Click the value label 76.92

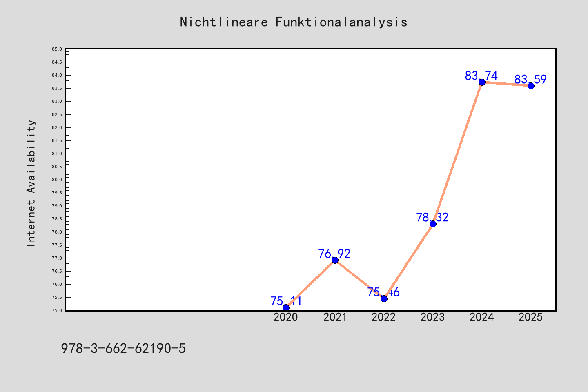pos(334,254)
